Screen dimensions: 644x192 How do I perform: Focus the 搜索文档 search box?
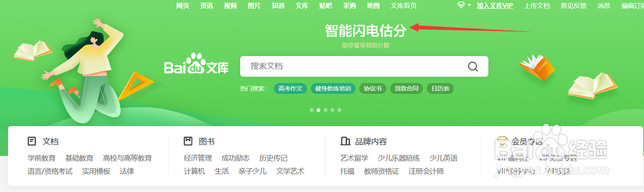click(x=364, y=66)
